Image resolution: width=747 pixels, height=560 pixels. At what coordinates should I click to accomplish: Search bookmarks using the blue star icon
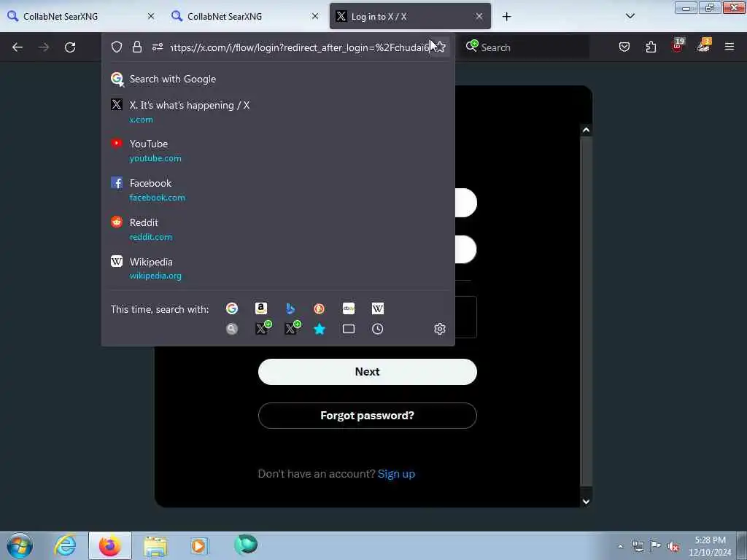click(320, 329)
